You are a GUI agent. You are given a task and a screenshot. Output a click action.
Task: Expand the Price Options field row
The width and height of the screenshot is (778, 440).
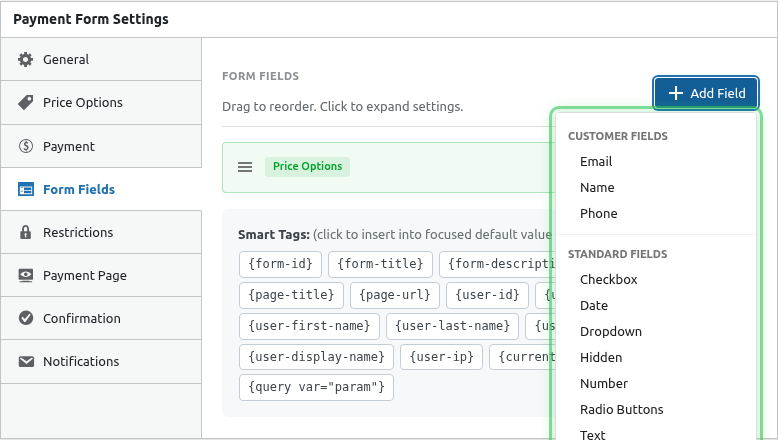(x=388, y=167)
